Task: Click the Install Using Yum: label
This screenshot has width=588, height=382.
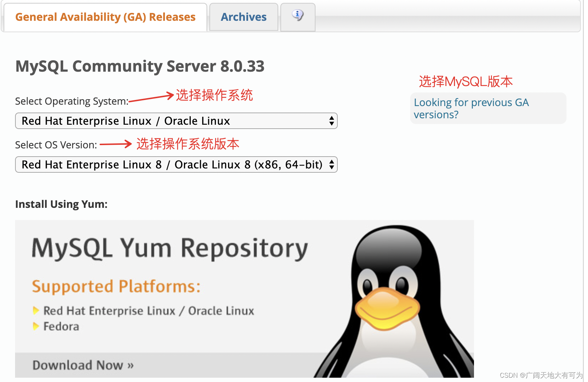Action: 61,204
